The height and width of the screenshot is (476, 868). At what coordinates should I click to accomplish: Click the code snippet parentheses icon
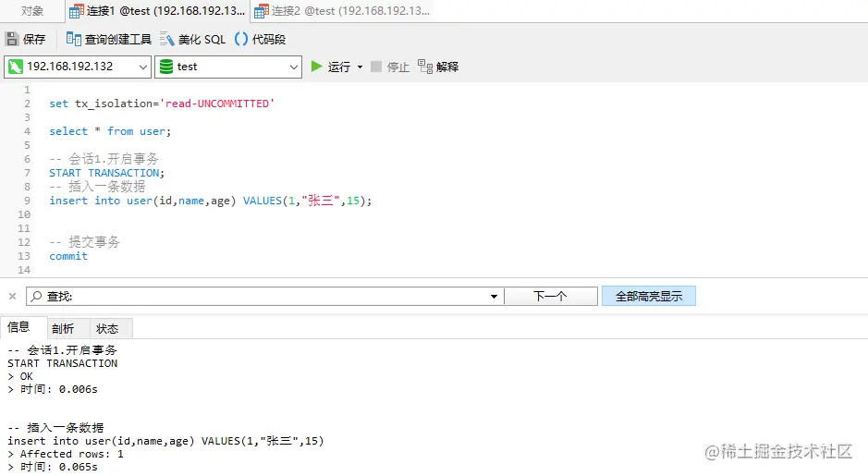coord(241,39)
